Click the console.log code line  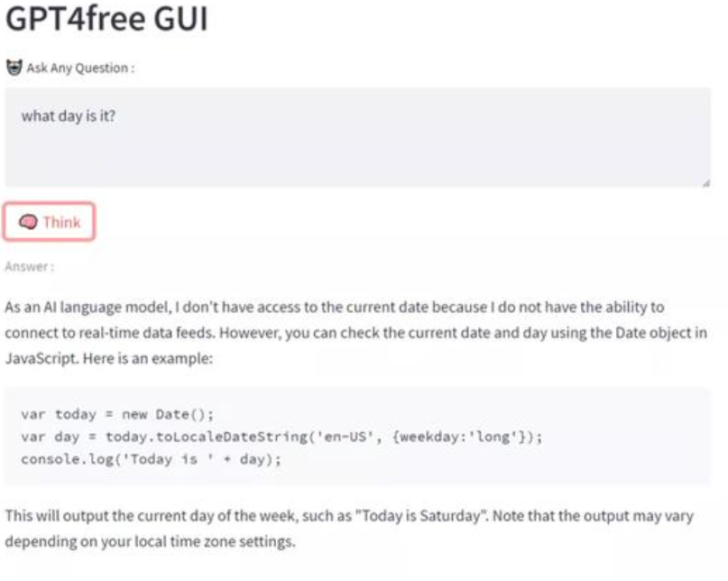pyautogui.click(x=152, y=459)
